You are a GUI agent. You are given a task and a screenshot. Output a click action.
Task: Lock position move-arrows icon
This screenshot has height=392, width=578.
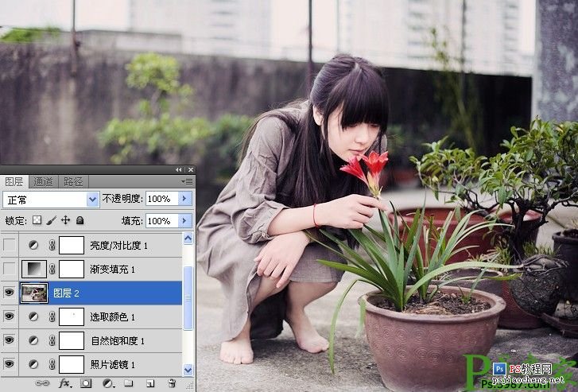coord(66,220)
